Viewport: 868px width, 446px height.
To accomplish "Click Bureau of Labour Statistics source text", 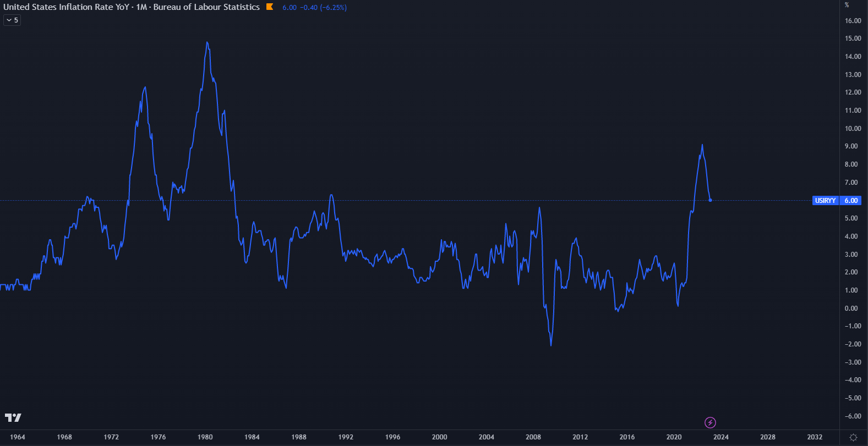I will pyautogui.click(x=206, y=7).
